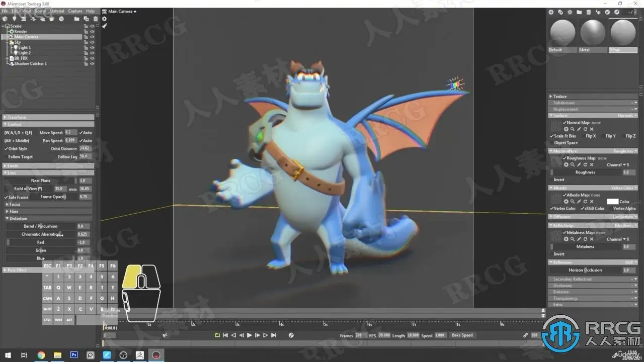Reload the Roughness Map texture
Screen dimensions: 644x362
pyautogui.click(x=585, y=164)
